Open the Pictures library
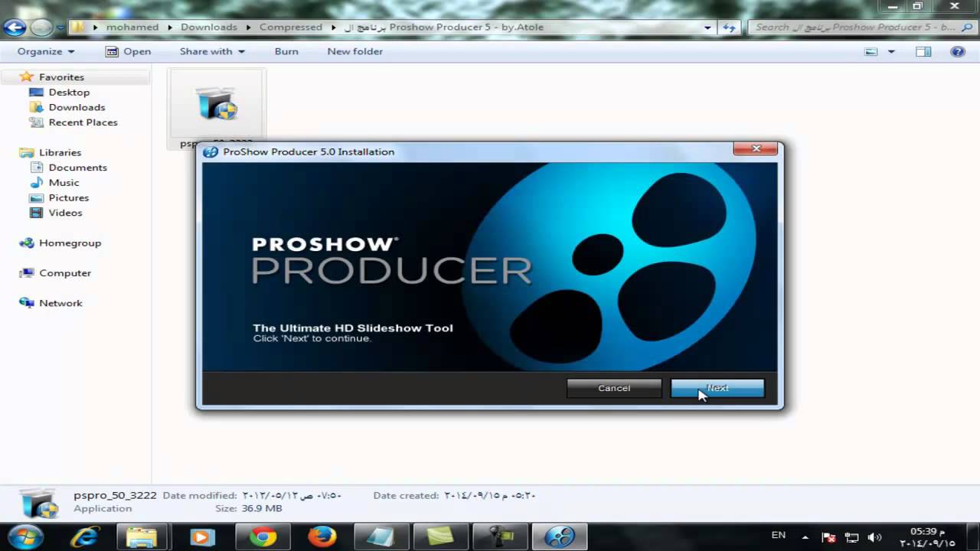The width and height of the screenshot is (980, 551). (68, 197)
